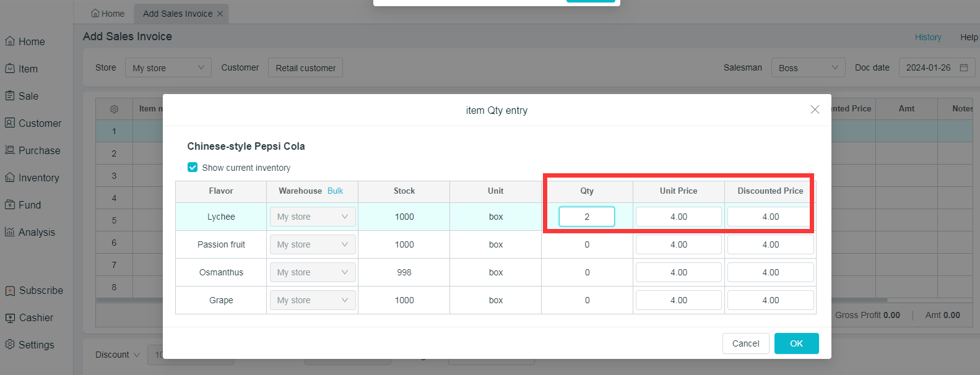Viewport: 980px width, 375px height.
Task: Close the Add Sales Invoice tab
Action: 220,14
